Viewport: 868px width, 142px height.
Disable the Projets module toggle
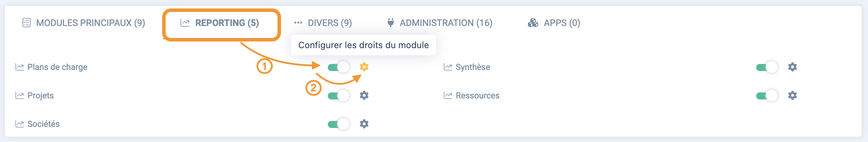(x=338, y=95)
